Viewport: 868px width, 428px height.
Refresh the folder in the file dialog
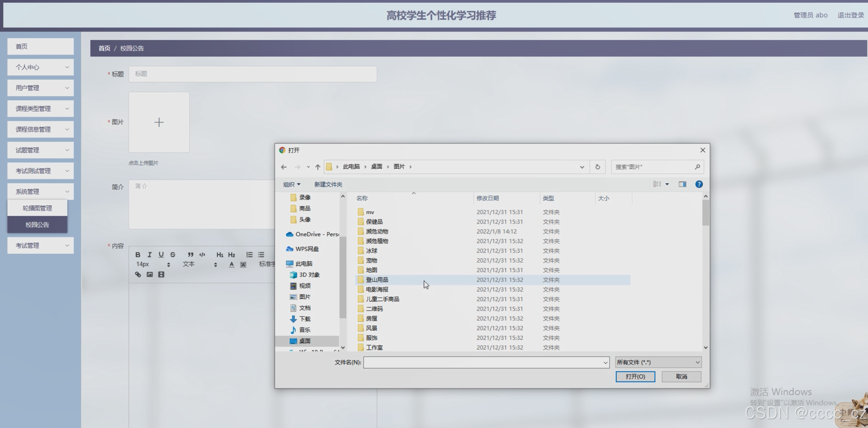(597, 167)
